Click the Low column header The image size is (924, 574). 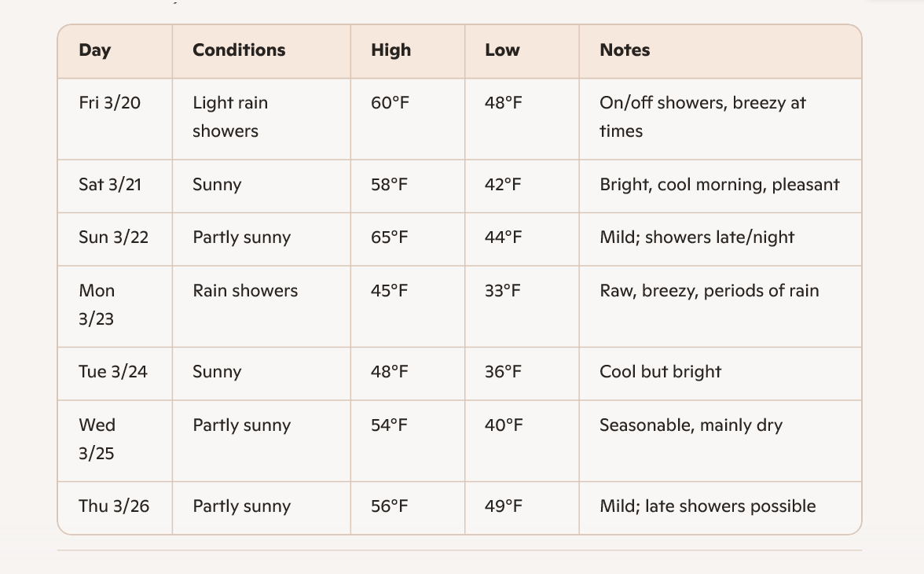pos(502,50)
